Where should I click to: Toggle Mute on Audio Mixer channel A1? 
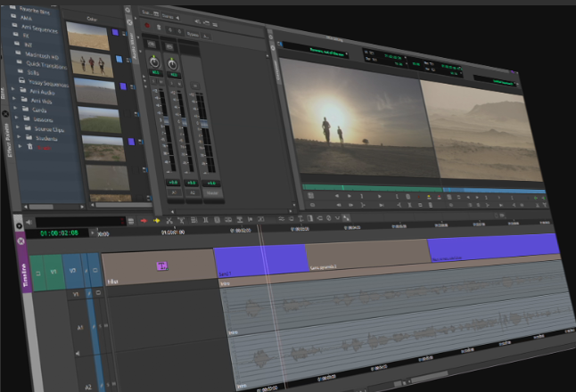coord(160,83)
